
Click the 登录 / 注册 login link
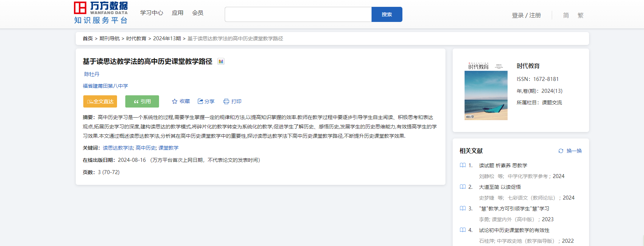coord(526,15)
